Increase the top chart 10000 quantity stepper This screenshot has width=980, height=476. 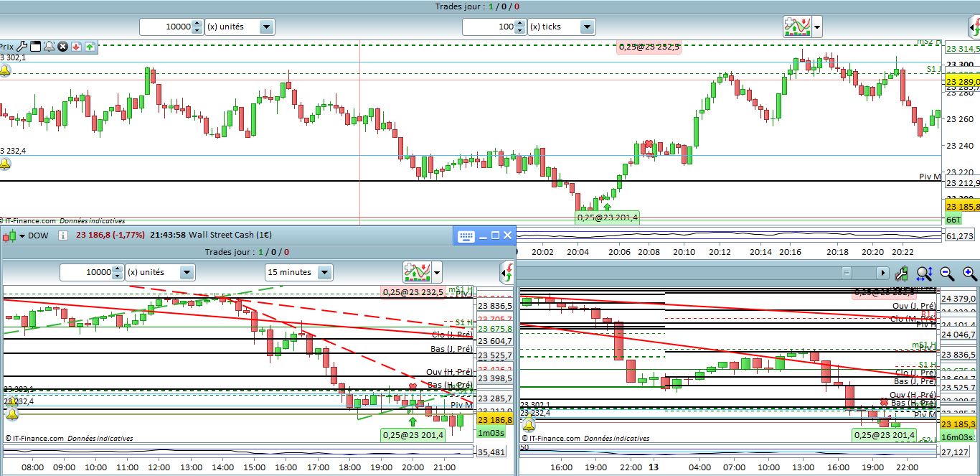[197, 23]
